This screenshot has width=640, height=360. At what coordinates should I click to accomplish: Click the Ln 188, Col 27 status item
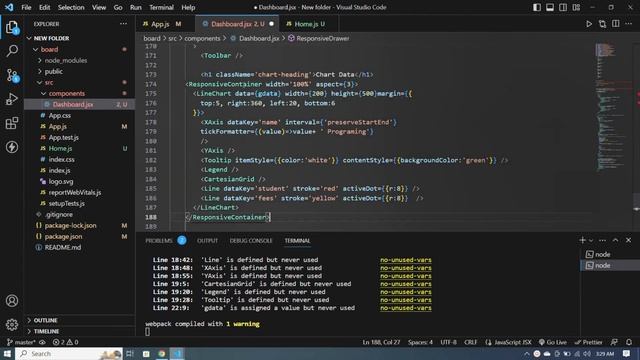(381, 342)
